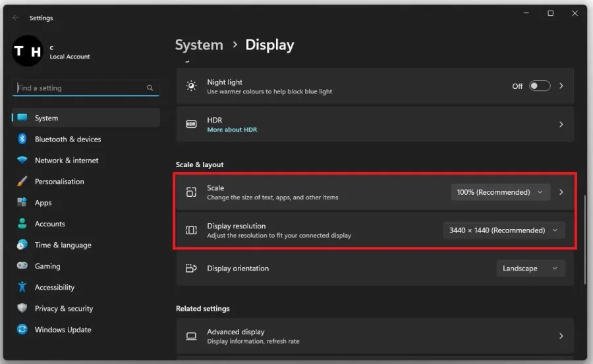The width and height of the screenshot is (593, 364).
Task: Open Apps settings page
Action: point(86,202)
